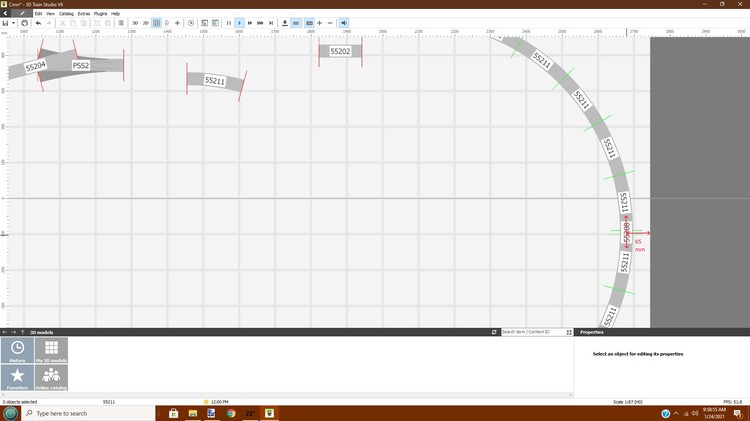Zoom out with the minus icon

coord(330,23)
